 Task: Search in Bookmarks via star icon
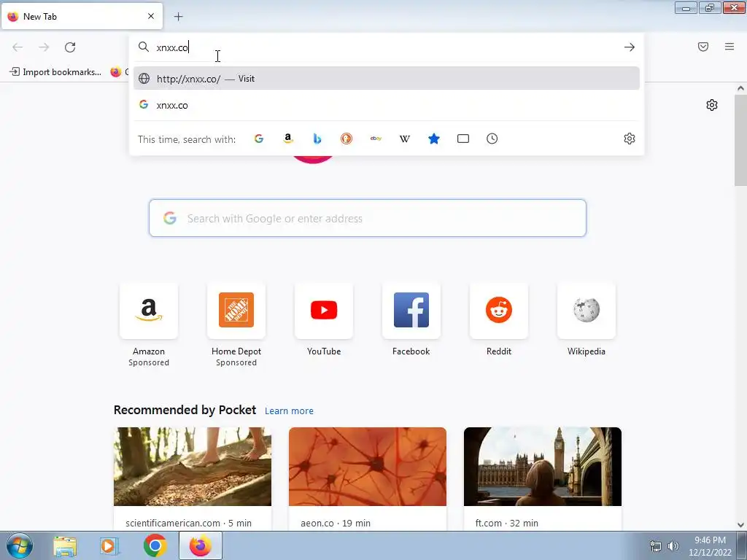click(x=434, y=139)
